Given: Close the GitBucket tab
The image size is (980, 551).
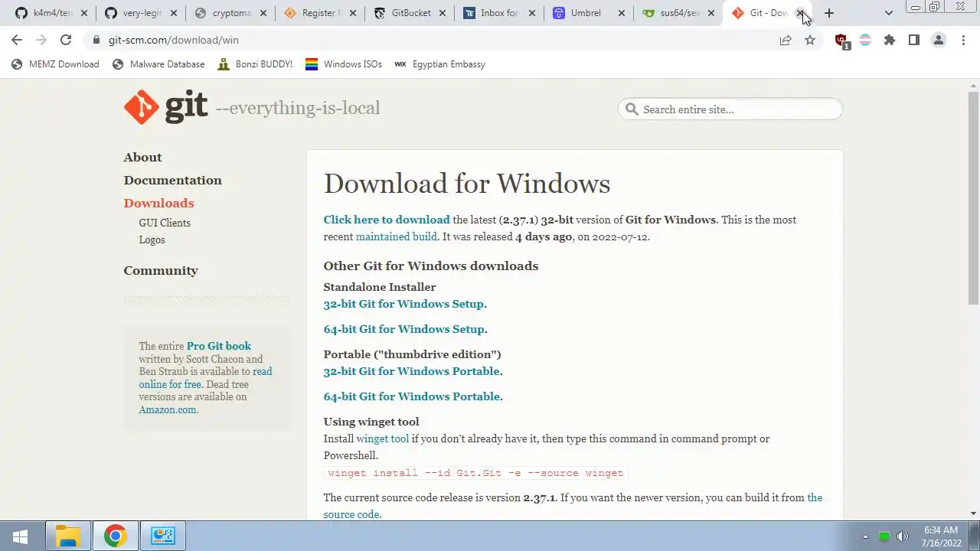Looking at the screenshot, I should coord(442,13).
